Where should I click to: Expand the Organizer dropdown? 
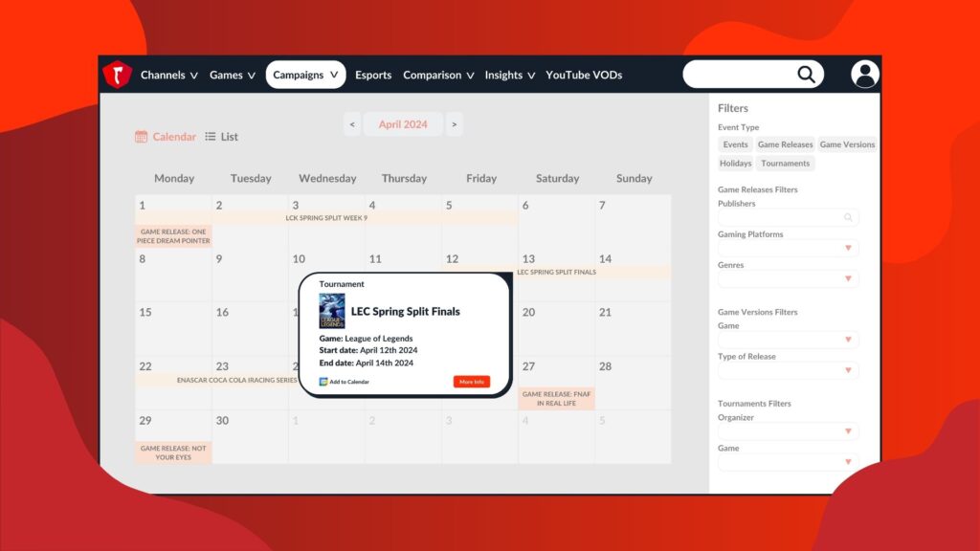(788, 431)
